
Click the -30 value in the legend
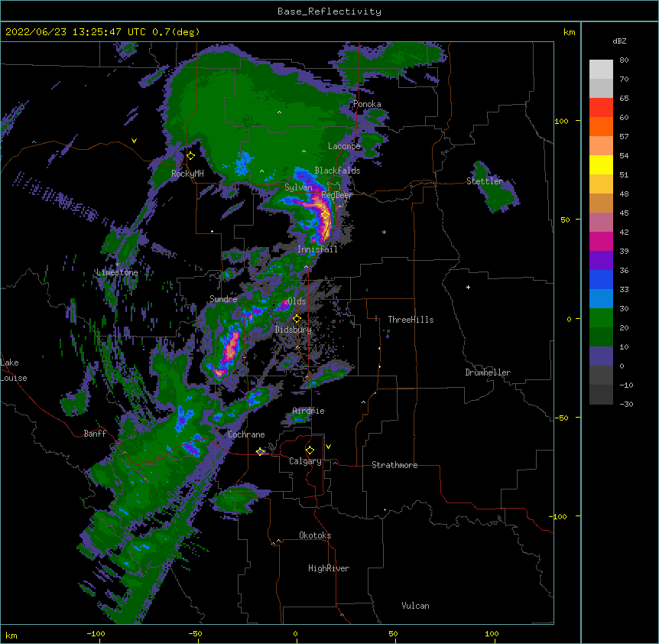[x=626, y=405]
